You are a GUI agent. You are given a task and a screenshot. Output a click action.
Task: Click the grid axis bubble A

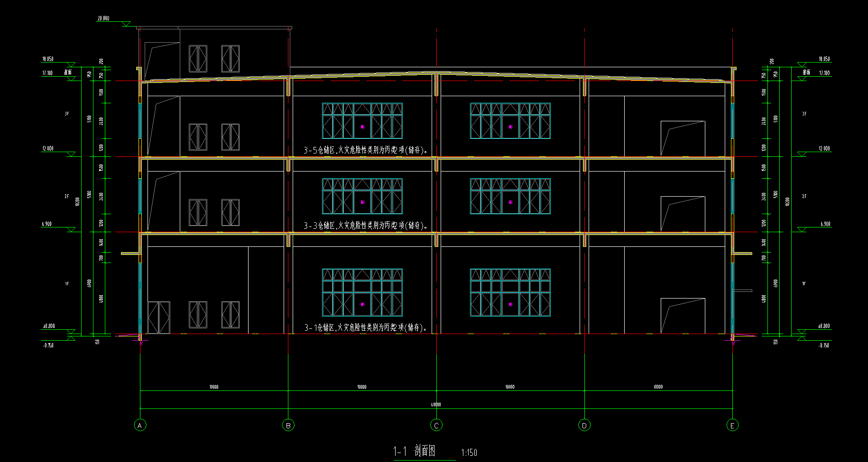coord(140,426)
